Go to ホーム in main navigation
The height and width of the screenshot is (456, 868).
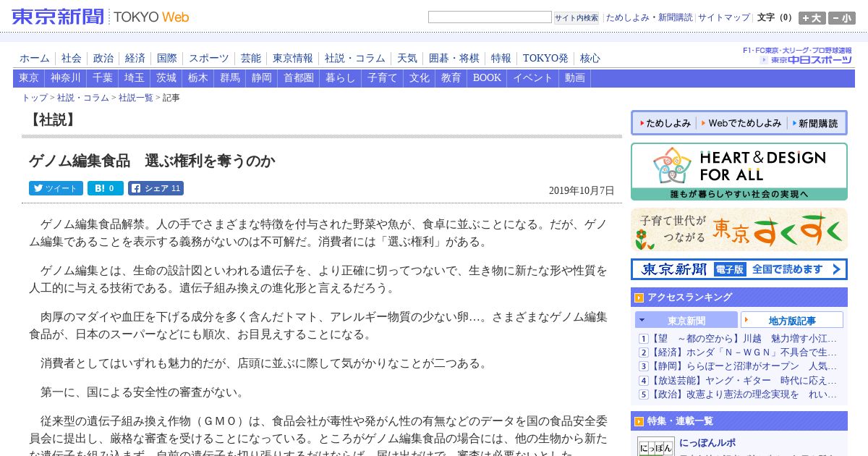(x=35, y=59)
